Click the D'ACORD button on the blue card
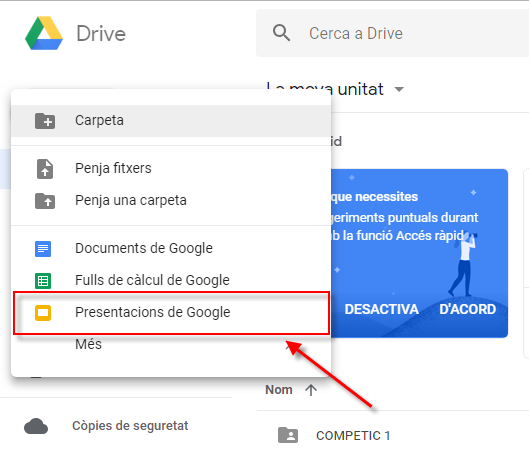Image resolution: width=529 pixels, height=454 pixels. 468,309
